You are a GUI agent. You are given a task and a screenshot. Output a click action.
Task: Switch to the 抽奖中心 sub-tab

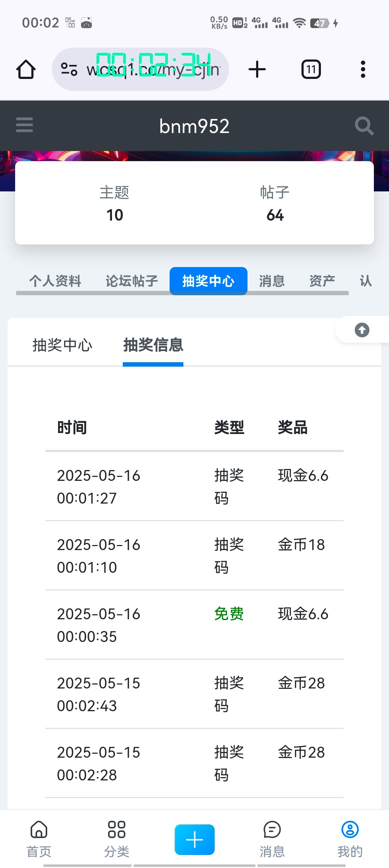coord(62,345)
